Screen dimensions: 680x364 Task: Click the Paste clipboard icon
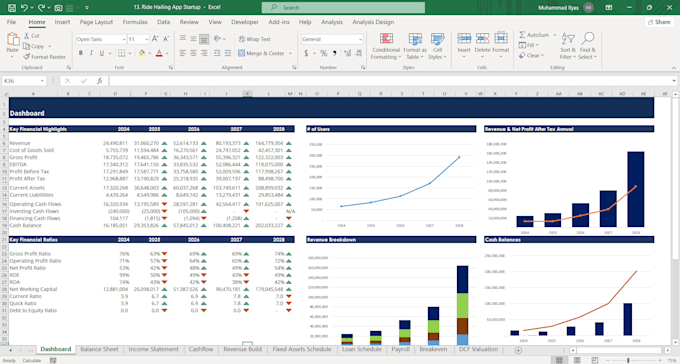coord(12,39)
